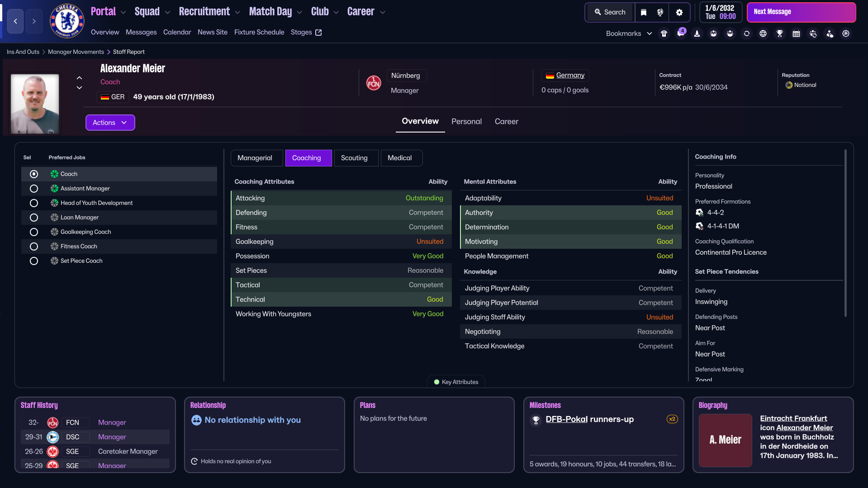Open the Career tab

coord(507,121)
